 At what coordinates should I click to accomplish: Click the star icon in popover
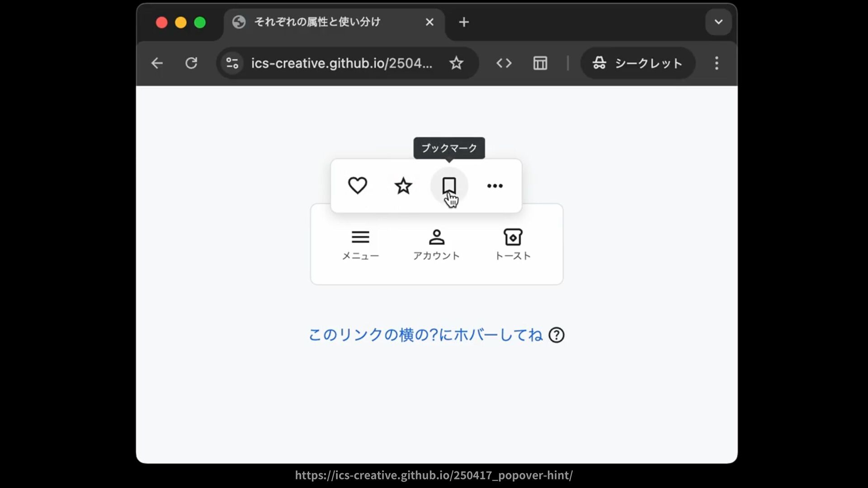click(x=403, y=186)
